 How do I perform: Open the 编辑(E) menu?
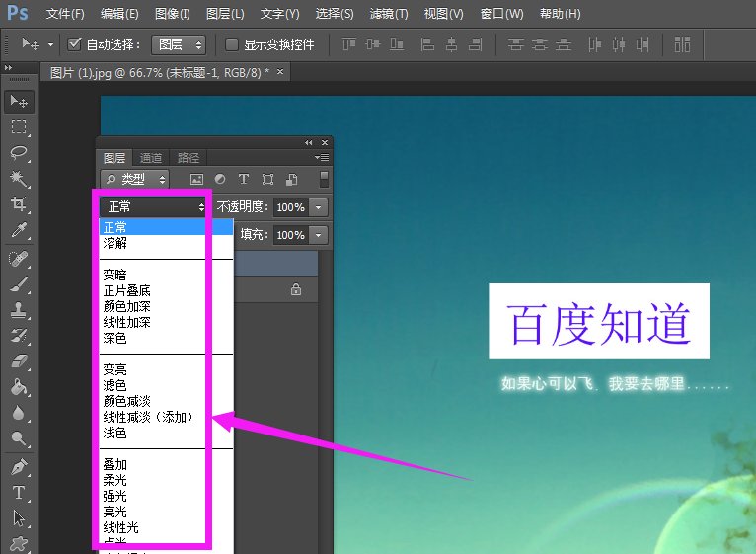pyautogui.click(x=119, y=14)
